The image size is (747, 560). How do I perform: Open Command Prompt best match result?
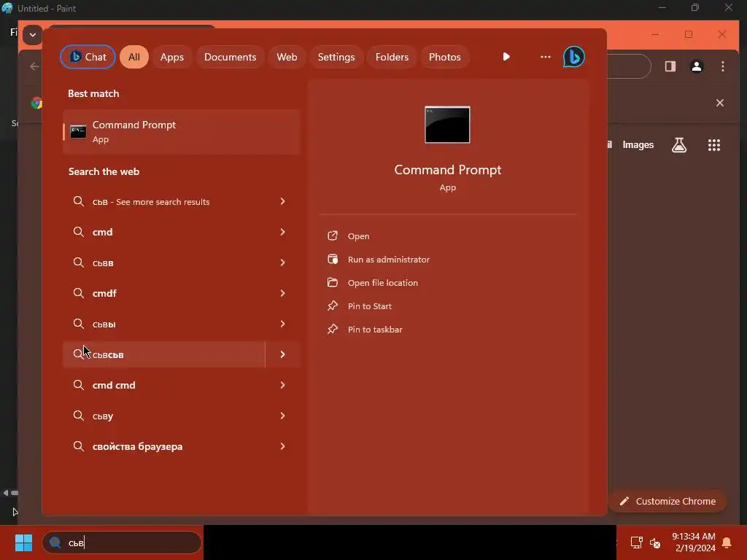click(181, 132)
